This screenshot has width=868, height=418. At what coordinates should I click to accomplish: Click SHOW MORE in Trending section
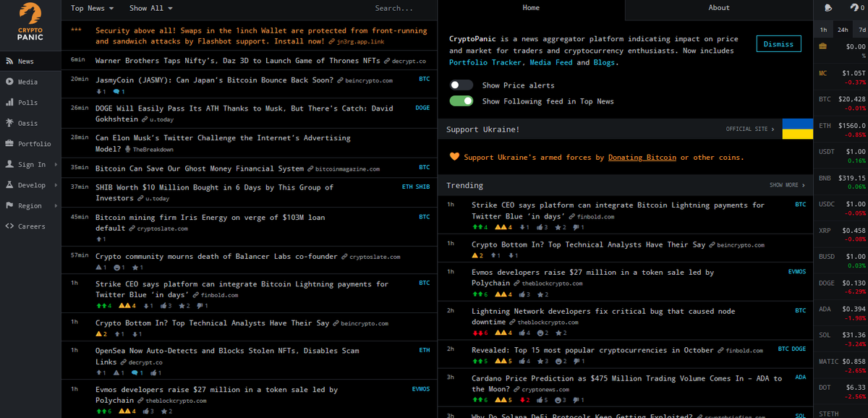click(x=787, y=185)
